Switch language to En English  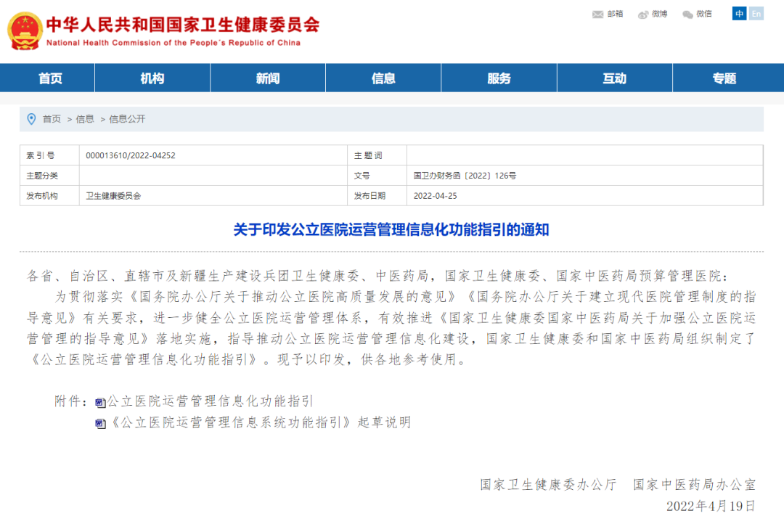(756, 14)
